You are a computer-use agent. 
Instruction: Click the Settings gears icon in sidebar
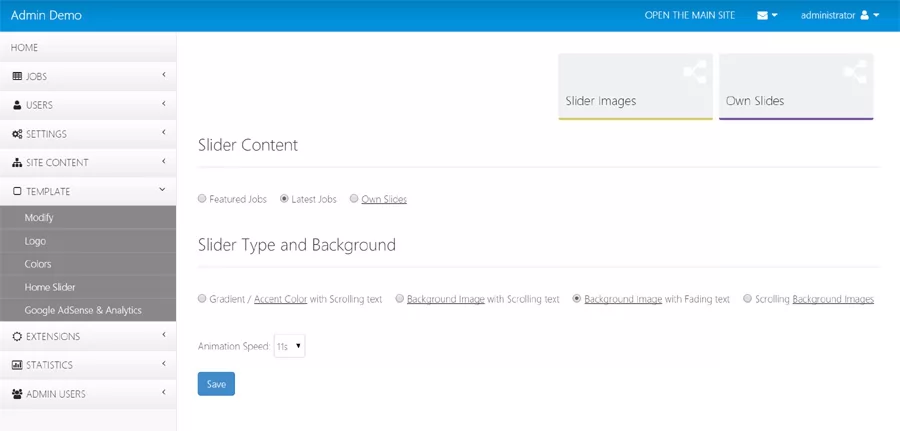[x=17, y=134]
